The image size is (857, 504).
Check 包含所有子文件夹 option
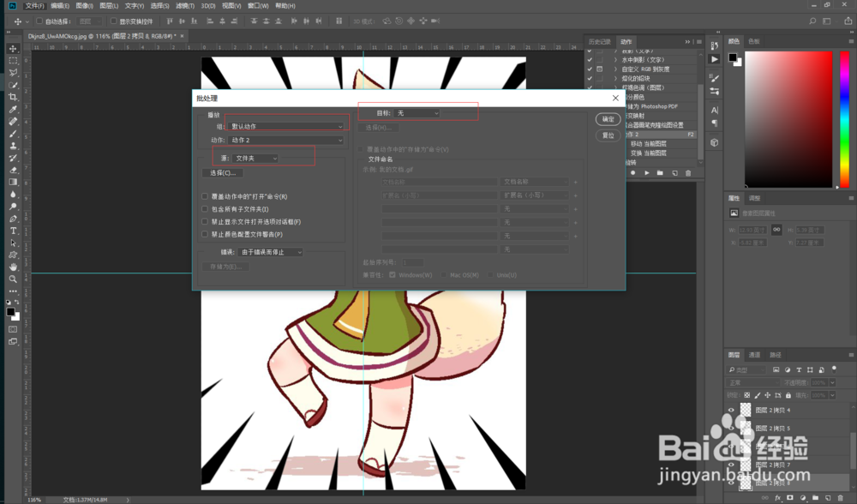click(205, 209)
